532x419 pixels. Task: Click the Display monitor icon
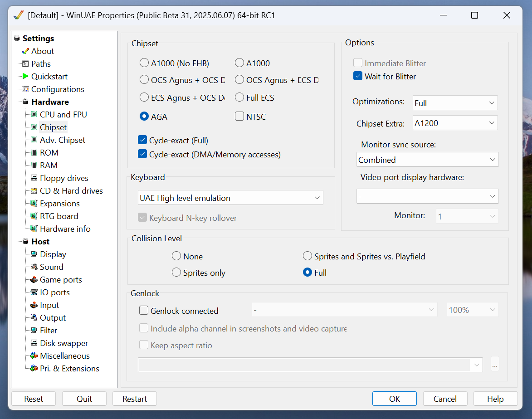pyautogui.click(x=34, y=254)
